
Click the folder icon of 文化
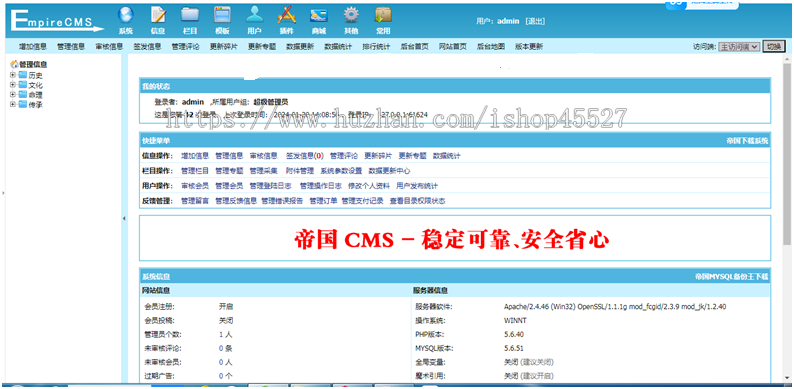(x=23, y=85)
